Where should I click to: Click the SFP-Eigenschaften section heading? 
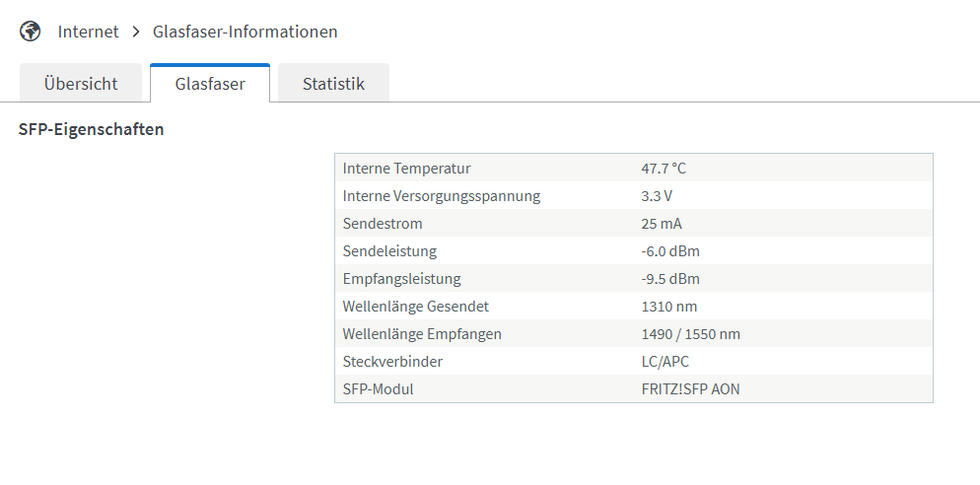tap(92, 129)
